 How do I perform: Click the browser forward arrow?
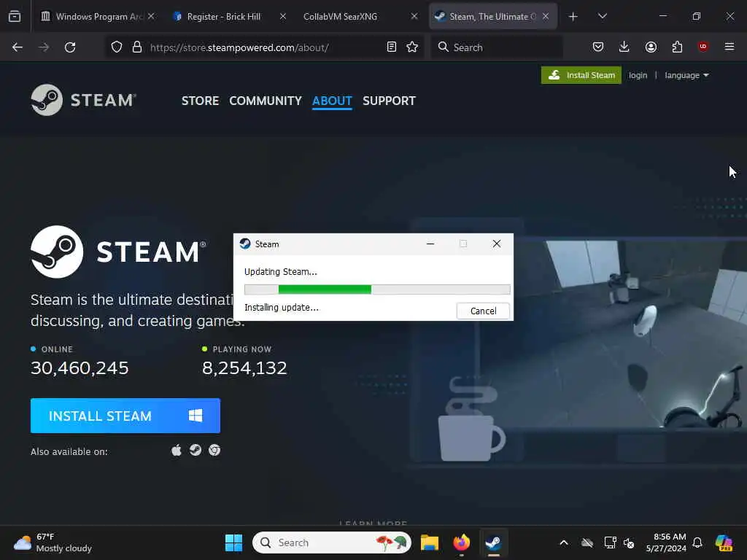point(44,47)
